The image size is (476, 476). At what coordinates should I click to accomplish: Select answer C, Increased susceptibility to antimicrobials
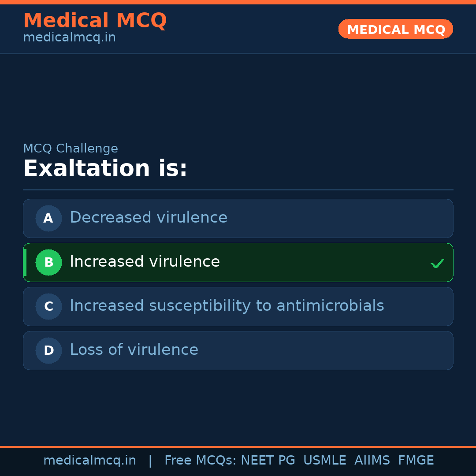pyautogui.click(x=238, y=306)
